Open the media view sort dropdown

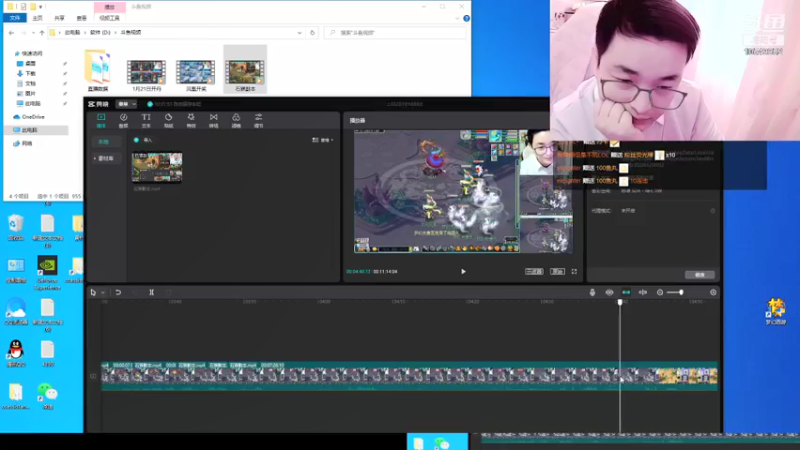323,140
